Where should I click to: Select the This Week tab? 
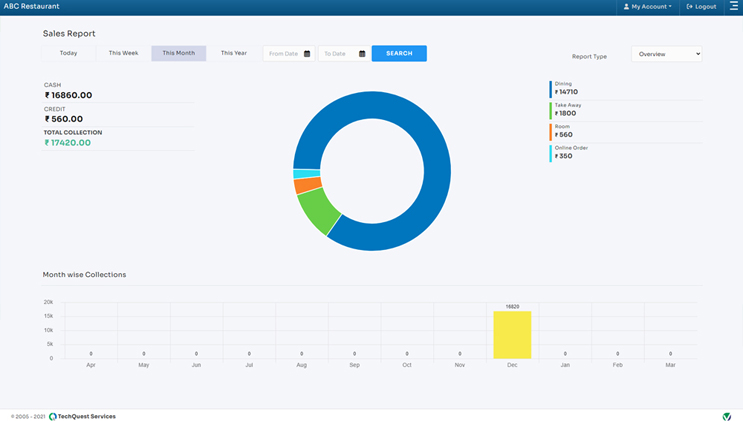pos(123,53)
